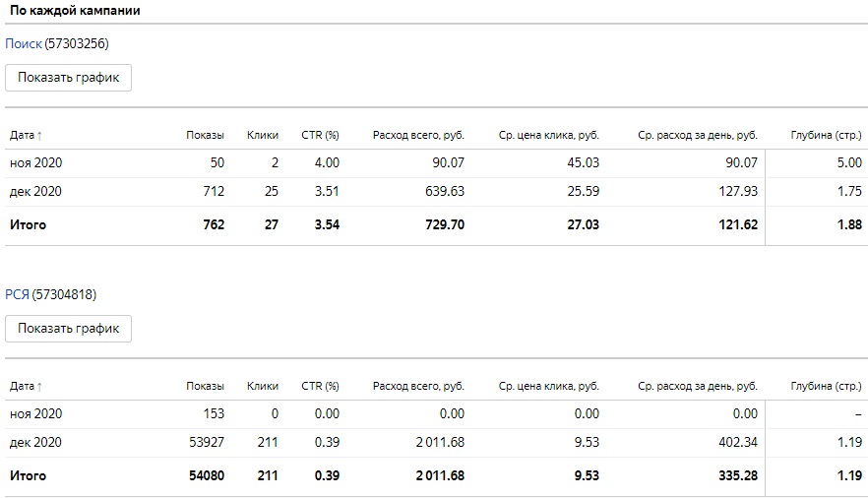Image resolution: width=868 pixels, height=498 pixels.
Task: Select the Показы column header in Поиск table
Action: pos(205,136)
